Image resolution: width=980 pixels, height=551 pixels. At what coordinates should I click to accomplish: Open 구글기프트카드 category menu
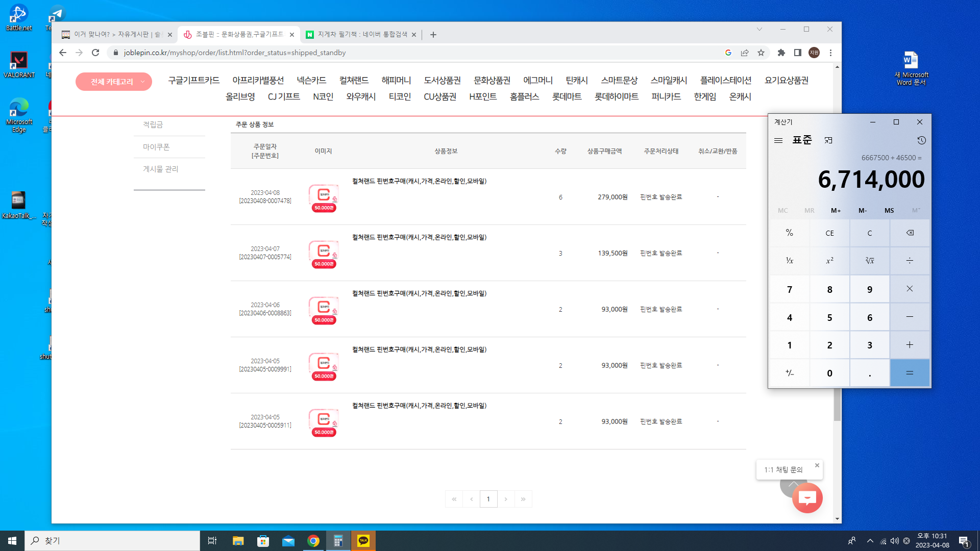194,80
